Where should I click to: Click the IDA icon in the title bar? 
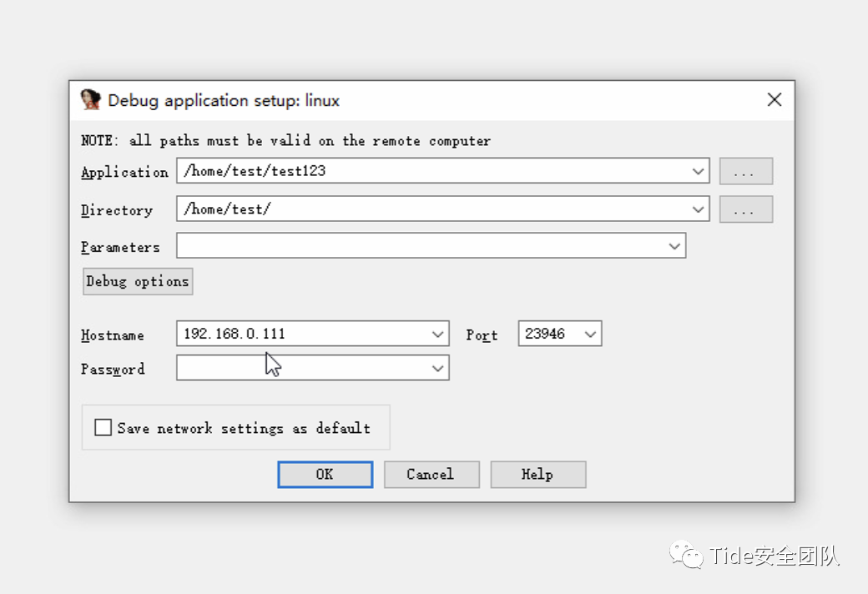[91, 100]
